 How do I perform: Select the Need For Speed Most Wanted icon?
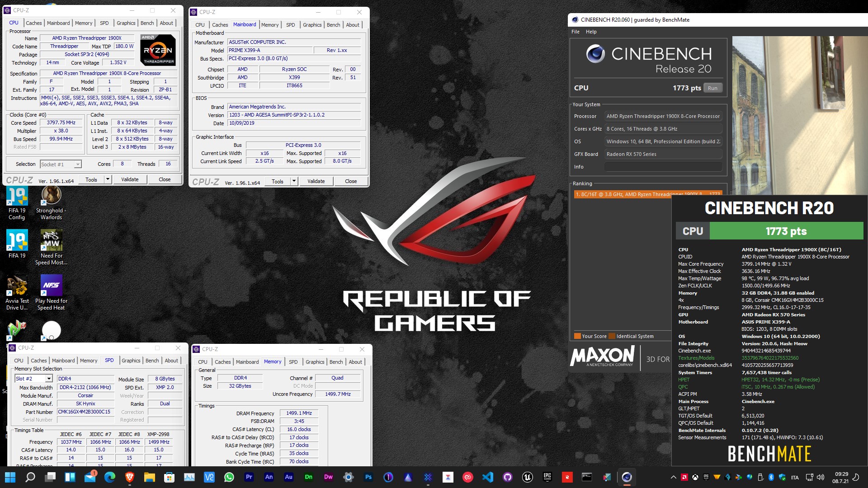click(51, 248)
